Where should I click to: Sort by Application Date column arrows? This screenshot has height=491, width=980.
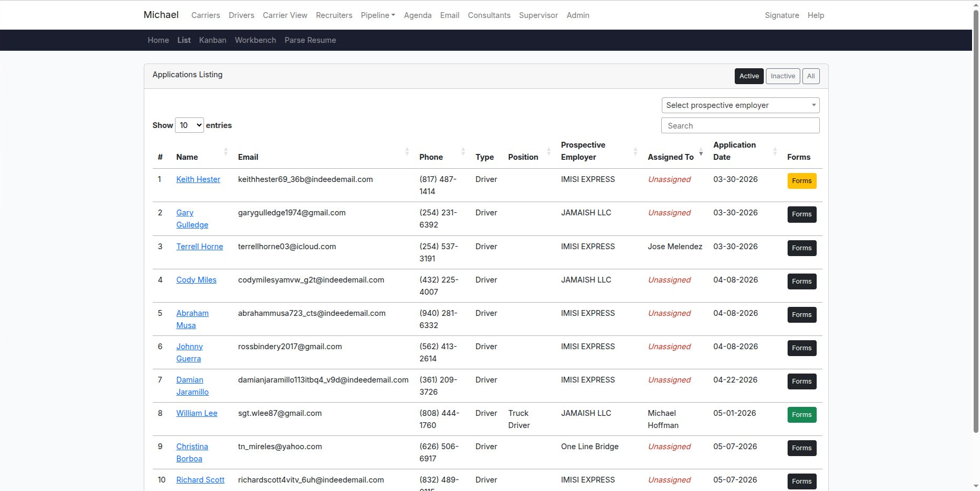(x=775, y=151)
